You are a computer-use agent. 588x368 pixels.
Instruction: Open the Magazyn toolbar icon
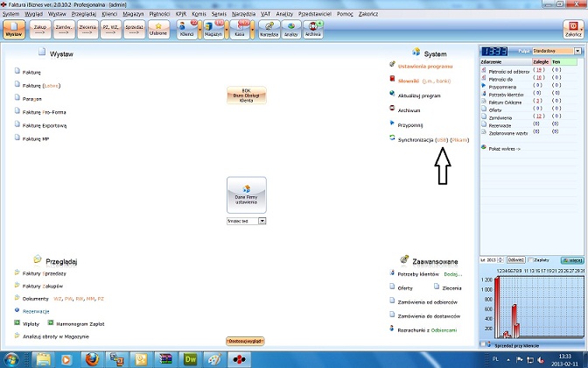pyautogui.click(x=213, y=29)
